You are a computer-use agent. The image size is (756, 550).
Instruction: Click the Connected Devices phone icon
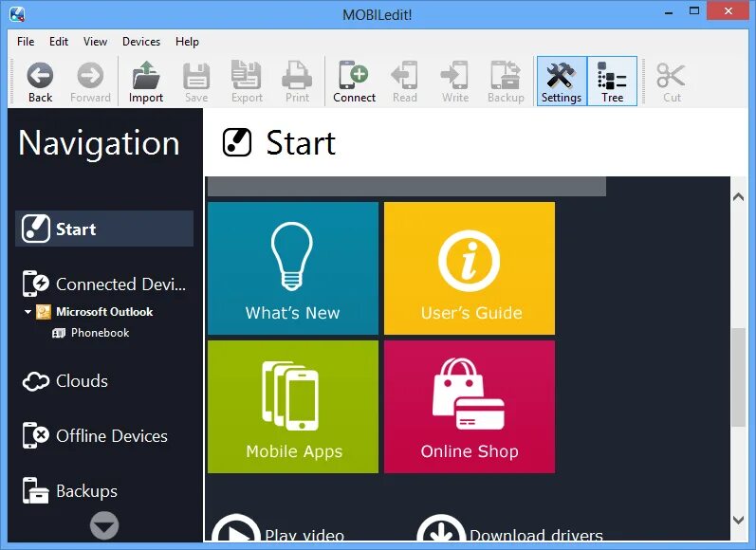coord(36,284)
